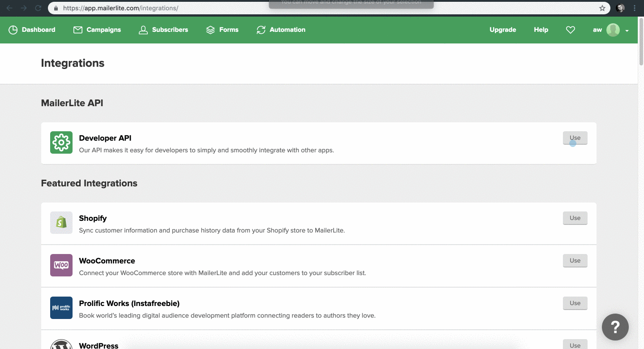This screenshot has width=644, height=349.
Task: Click the Shopify bag logo icon
Action: tap(61, 223)
